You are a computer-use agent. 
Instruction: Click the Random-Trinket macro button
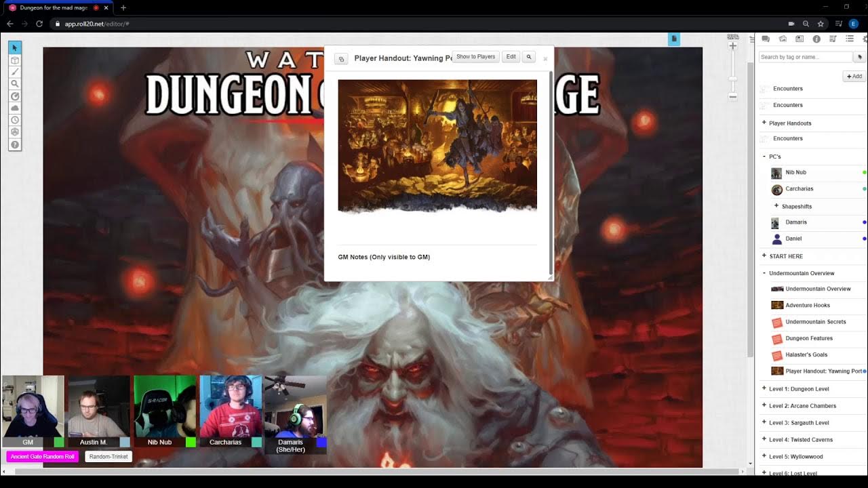tap(108, 457)
